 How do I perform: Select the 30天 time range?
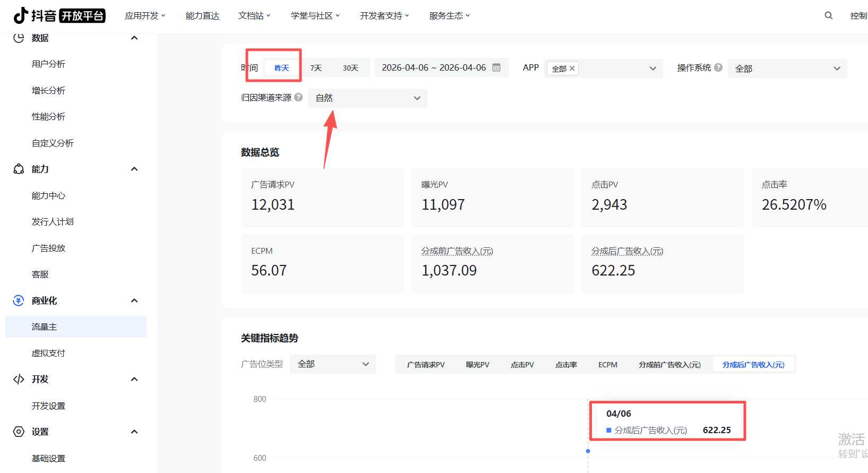tap(350, 68)
